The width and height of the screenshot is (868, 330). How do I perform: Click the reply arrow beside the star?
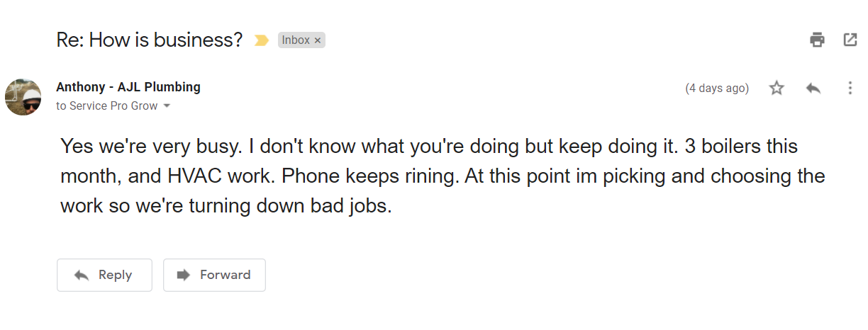coord(813,89)
